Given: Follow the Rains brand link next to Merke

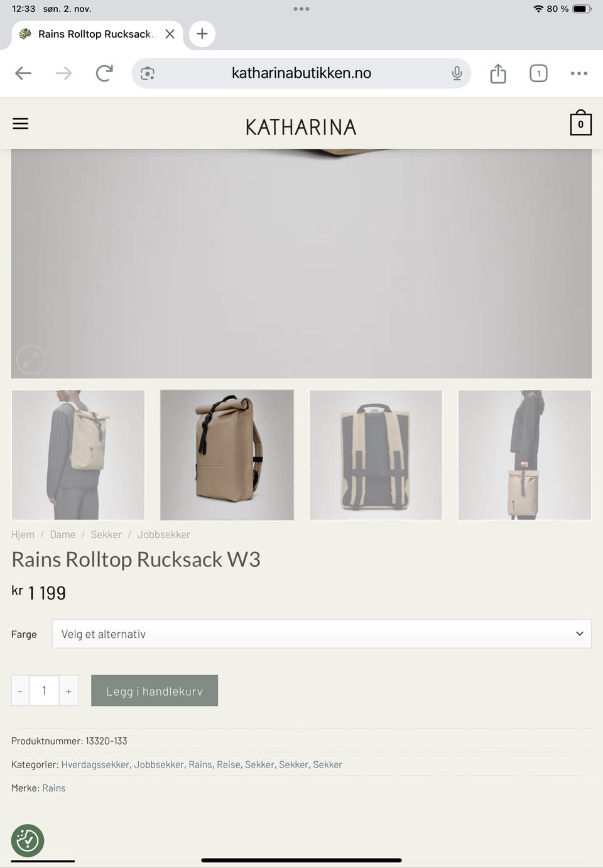Looking at the screenshot, I should (54, 788).
